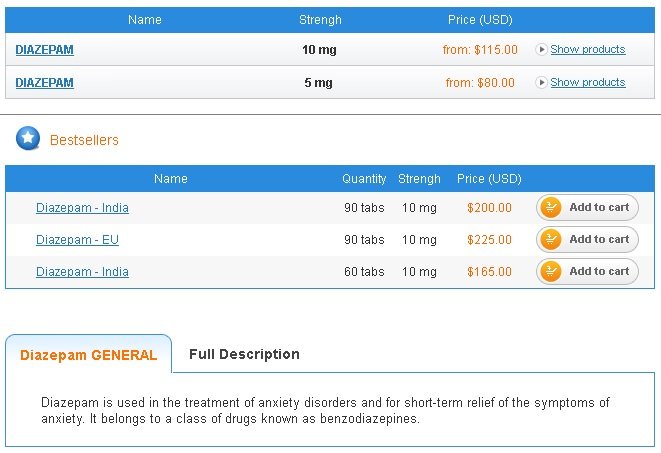Follow the Diazepam - India 60 tabs link
Screen dimensions: 661x453
click(82, 272)
